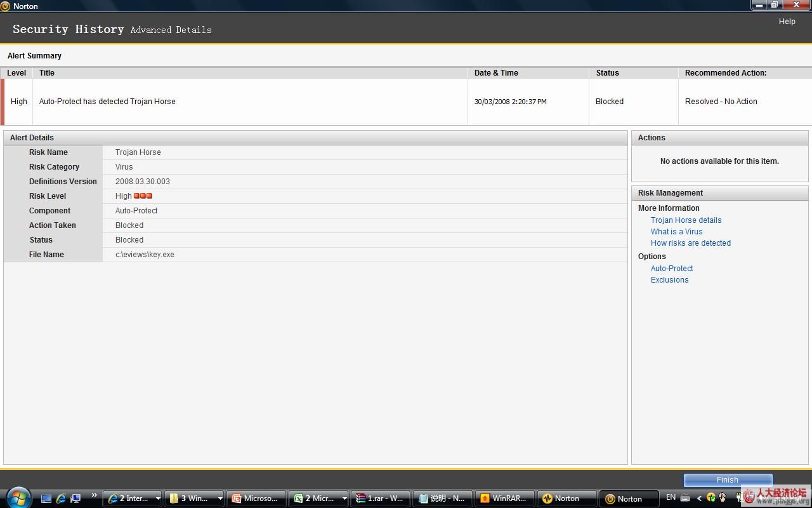
Task: Click the Level column header
Action: point(16,73)
